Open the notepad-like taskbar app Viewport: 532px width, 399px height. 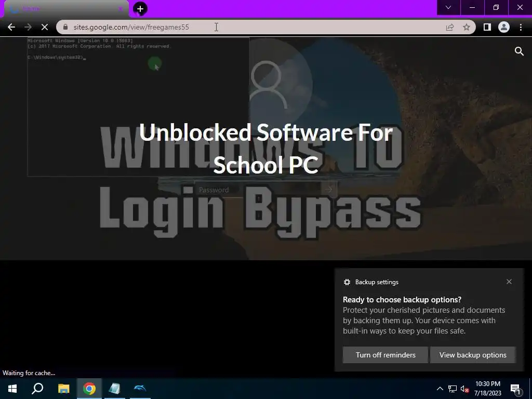tap(115, 389)
